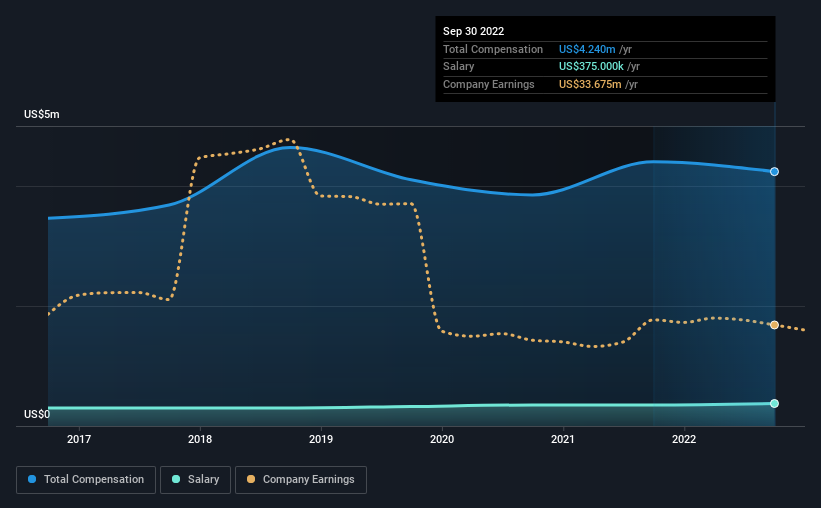Click the orange dot in Company Earnings legend
The height and width of the screenshot is (508, 821).
point(251,479)
